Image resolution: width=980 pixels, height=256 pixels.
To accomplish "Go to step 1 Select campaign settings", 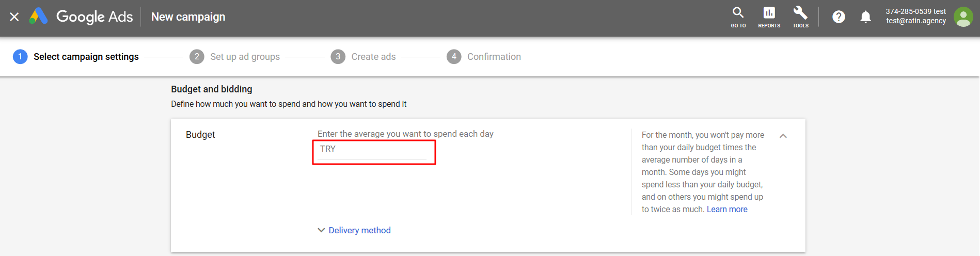I will [86, 57].
